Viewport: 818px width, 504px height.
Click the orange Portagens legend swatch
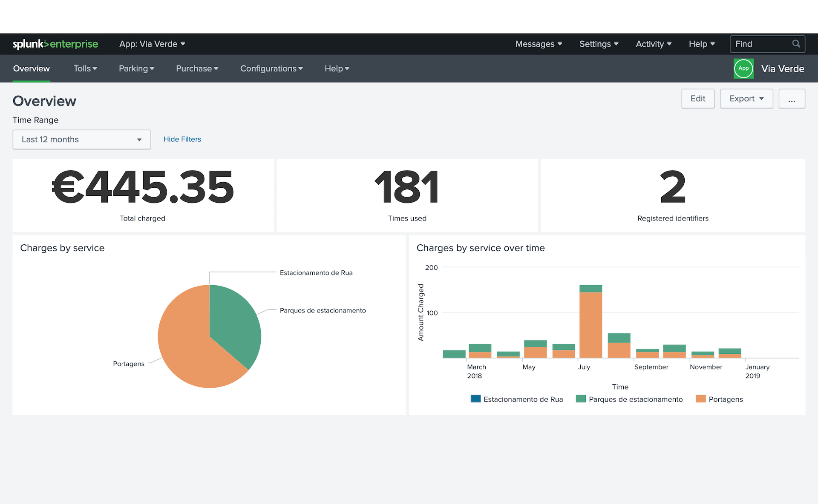point(700,399)
